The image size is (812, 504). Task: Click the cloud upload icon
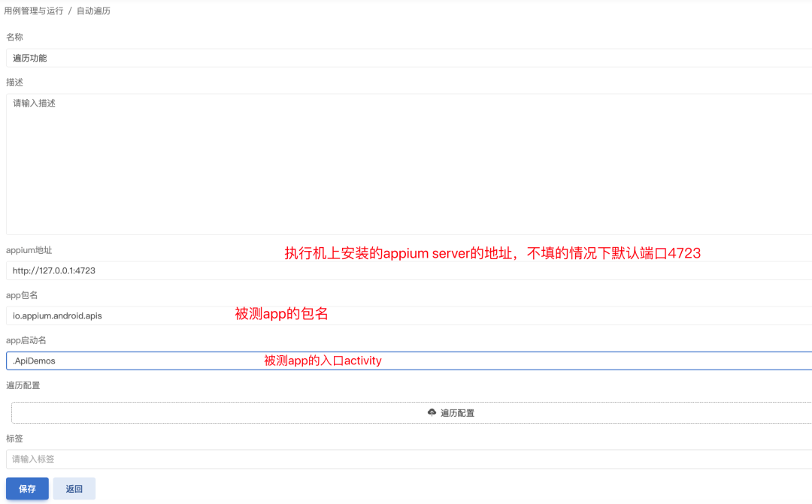(x=432, y=412)
